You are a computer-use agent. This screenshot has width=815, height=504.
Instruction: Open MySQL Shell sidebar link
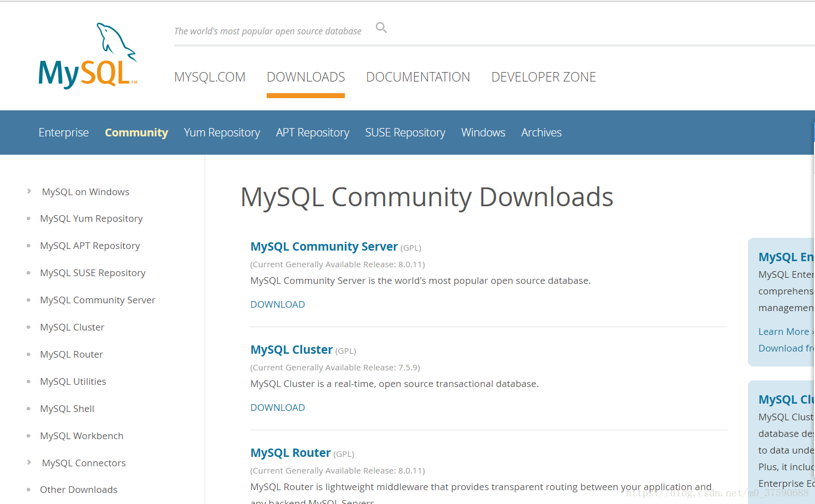[67, 409]
